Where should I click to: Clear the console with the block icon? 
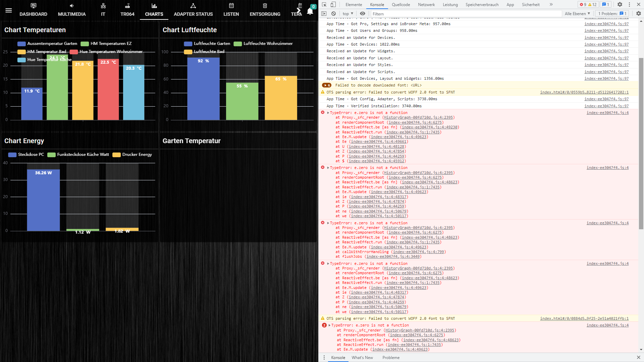point(333,14)
